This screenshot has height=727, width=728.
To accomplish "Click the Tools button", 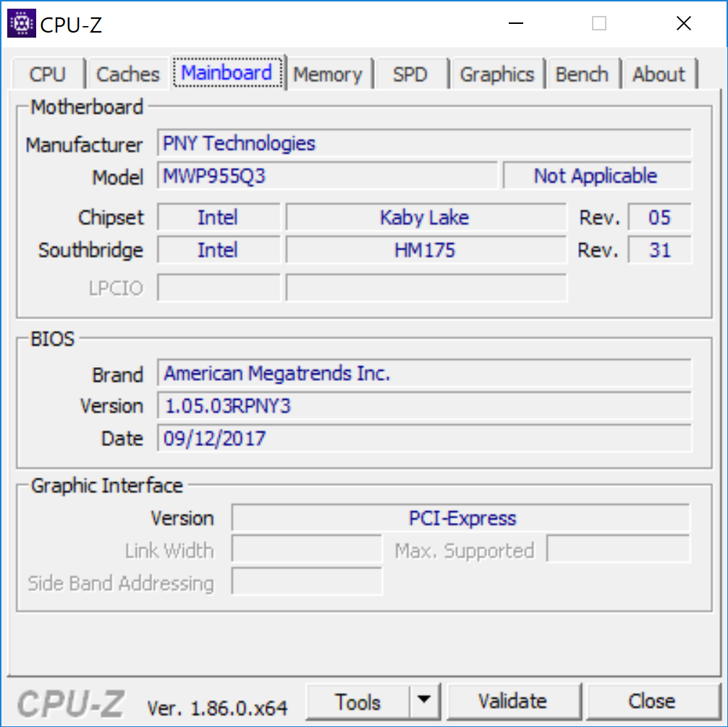I will point(358,702).
